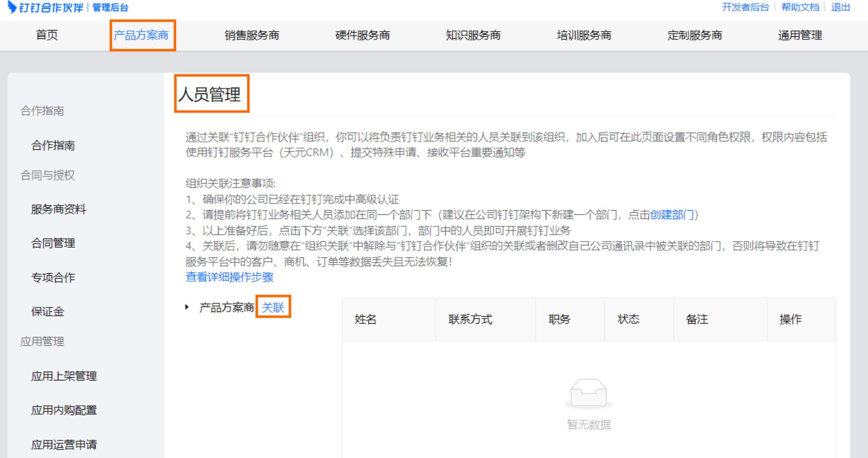Open 帮助文档 link
868x458 pixels.
pos(800,7)
